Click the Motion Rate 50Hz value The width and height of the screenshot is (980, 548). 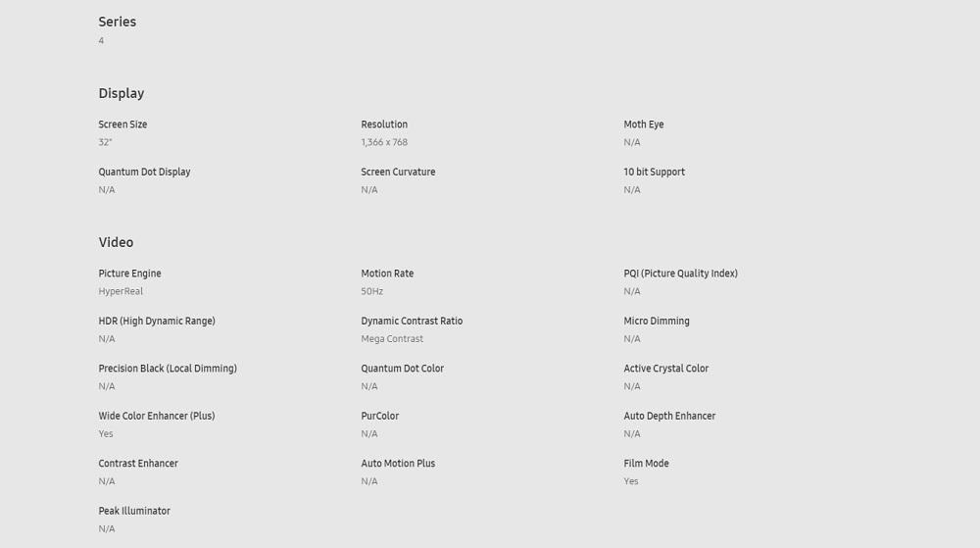pyautogui.click(x=371, y=291)
